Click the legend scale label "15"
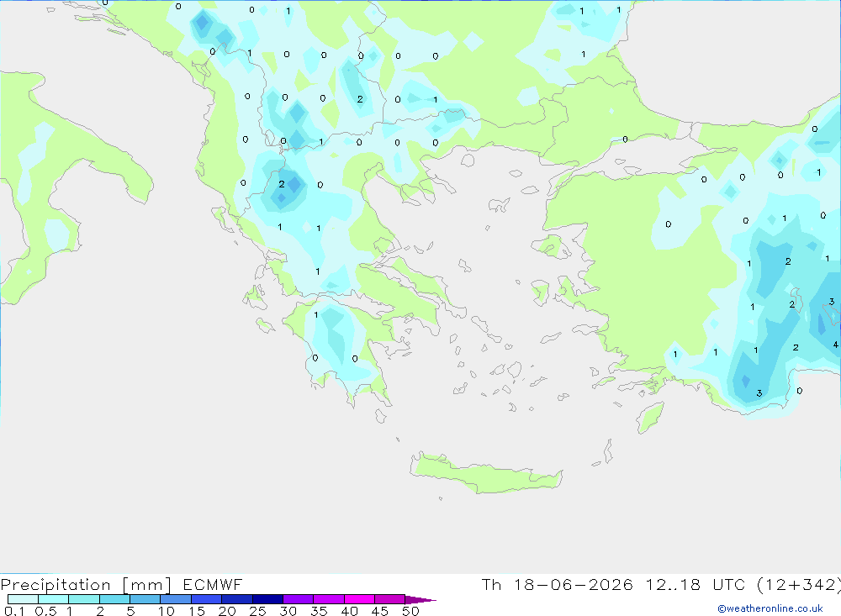 point(197,611)
